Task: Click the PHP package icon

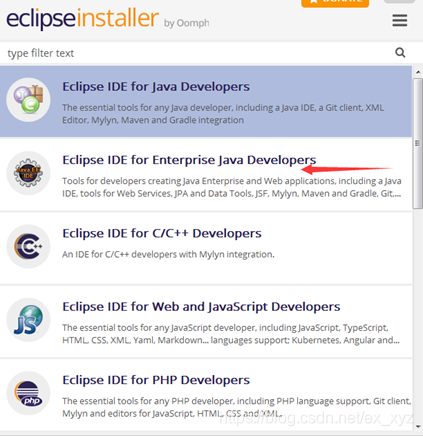Action: point(28,393)
